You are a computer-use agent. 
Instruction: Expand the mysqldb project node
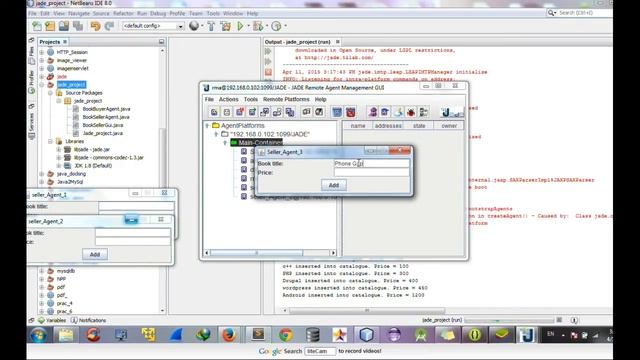point(42,271)
